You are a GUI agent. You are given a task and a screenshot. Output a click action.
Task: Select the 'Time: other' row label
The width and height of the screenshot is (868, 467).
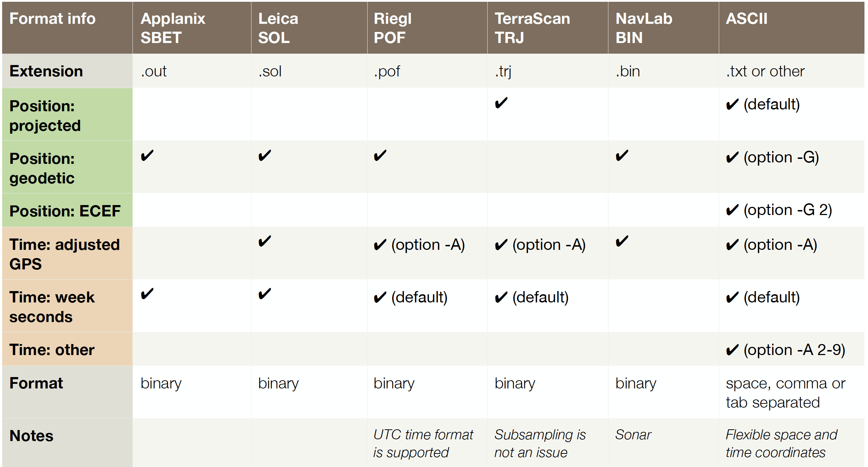pos(67,349)
